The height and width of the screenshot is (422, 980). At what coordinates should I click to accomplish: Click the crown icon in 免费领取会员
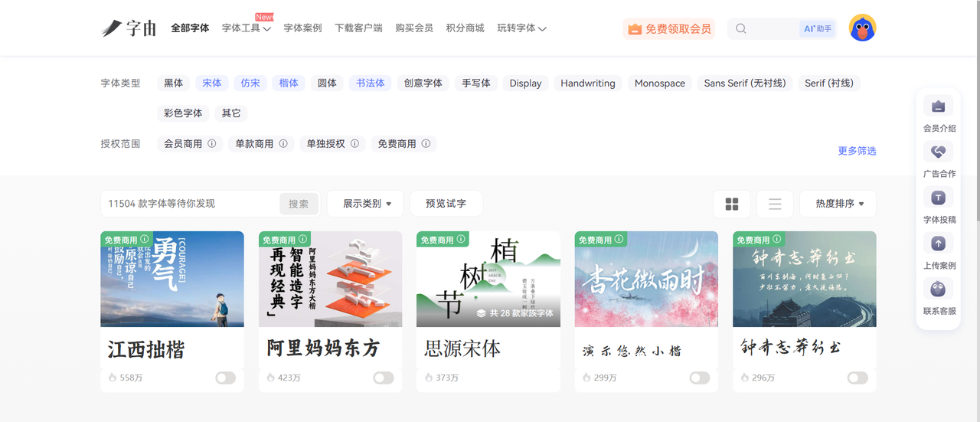pyautogui.click(x=635, y=29)
